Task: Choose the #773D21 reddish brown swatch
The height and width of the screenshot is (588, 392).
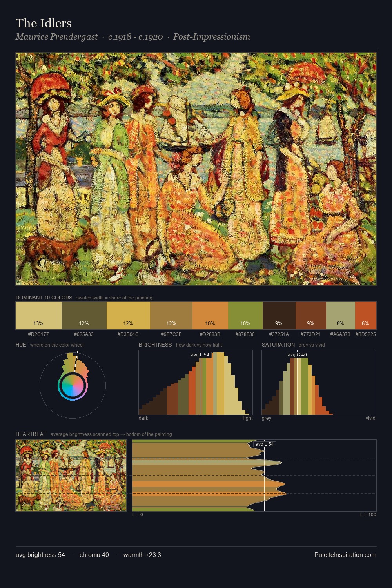Action: click(x=311, y=316)
